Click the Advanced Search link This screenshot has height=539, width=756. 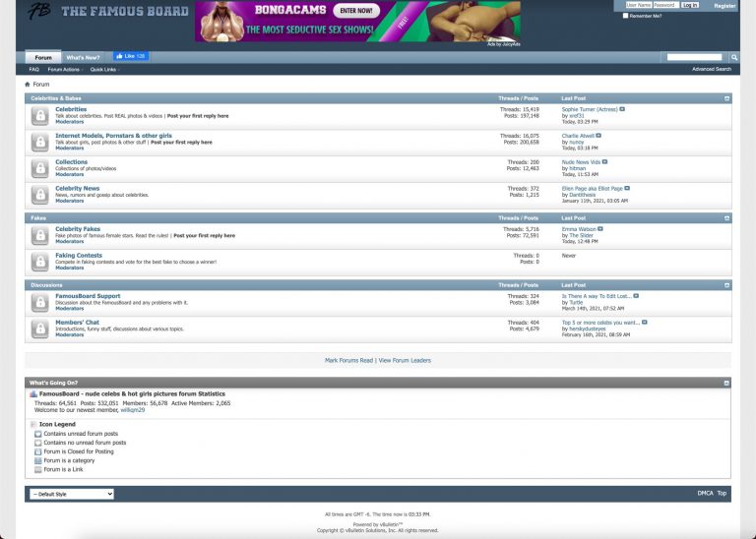pos(711,69)
